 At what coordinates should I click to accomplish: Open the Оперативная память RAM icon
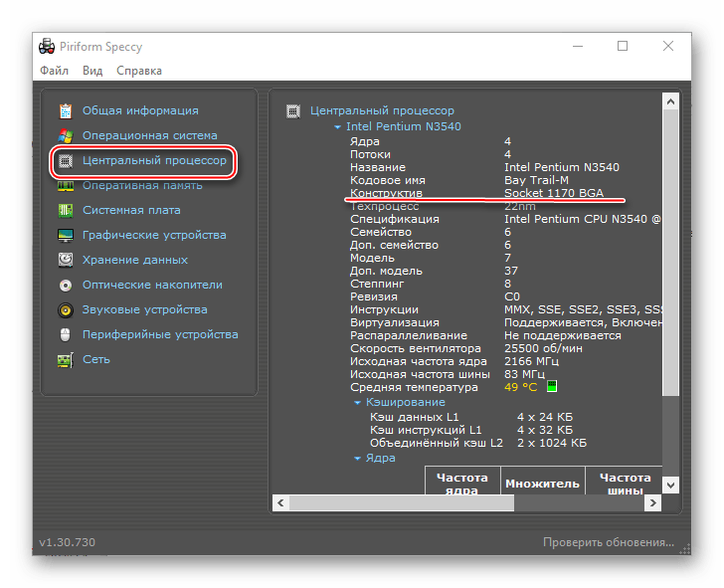(66, 185)
